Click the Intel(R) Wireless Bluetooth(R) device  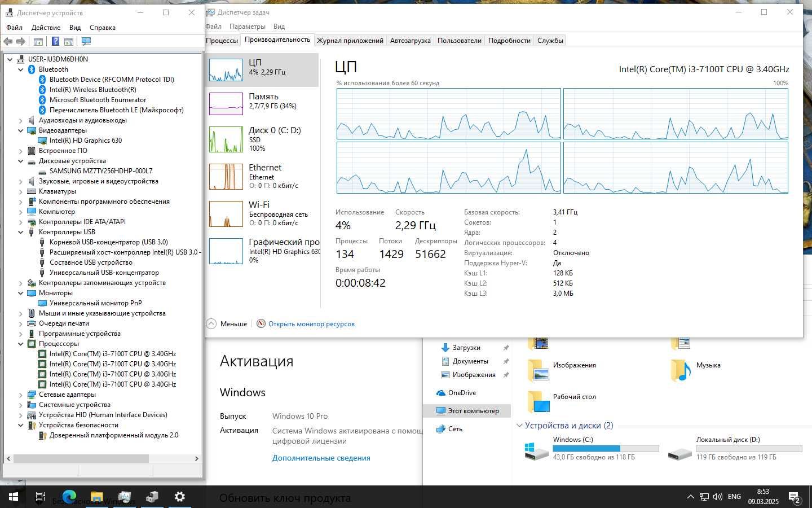[x=92, y=90]
